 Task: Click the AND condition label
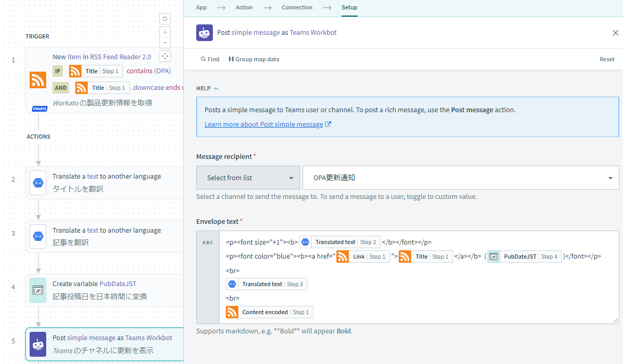61,88
